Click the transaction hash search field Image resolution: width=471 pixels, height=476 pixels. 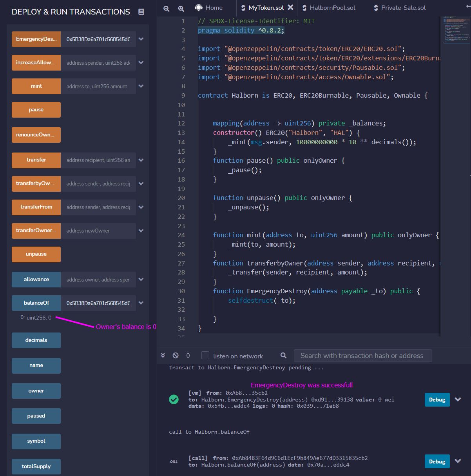[x=362, y=356]
